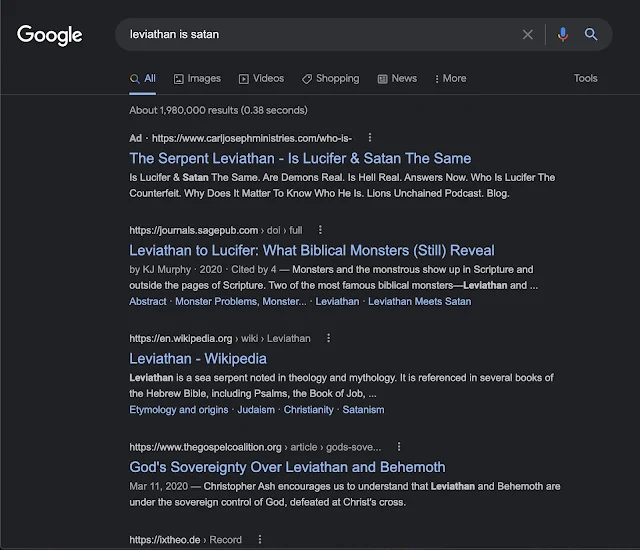
Task: Open three-dot menu beside thegospelcoalition.org URL
Action: click(x=399, y=447)
